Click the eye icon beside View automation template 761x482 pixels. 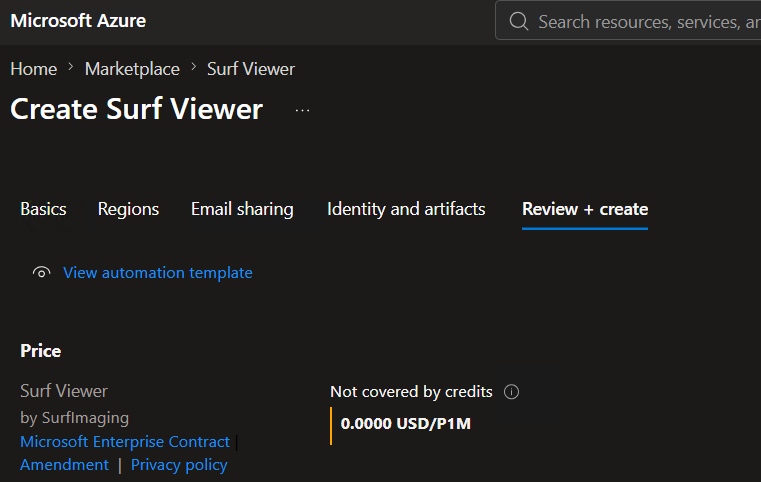41,272
